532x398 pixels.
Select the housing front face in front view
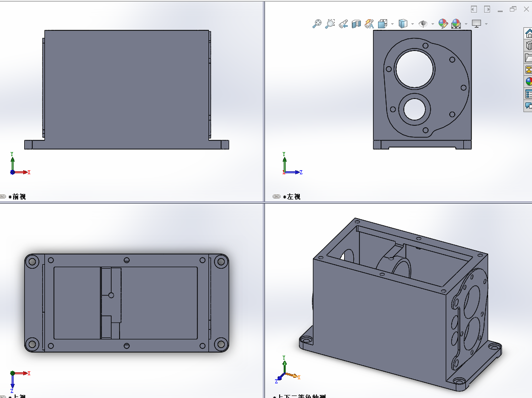127,85
